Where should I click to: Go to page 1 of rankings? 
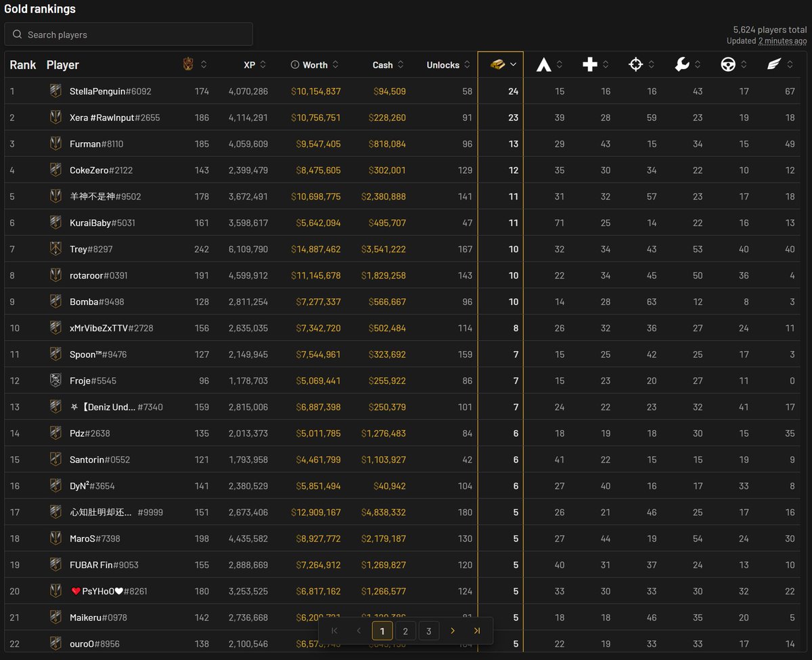click(x=382, y=631)
